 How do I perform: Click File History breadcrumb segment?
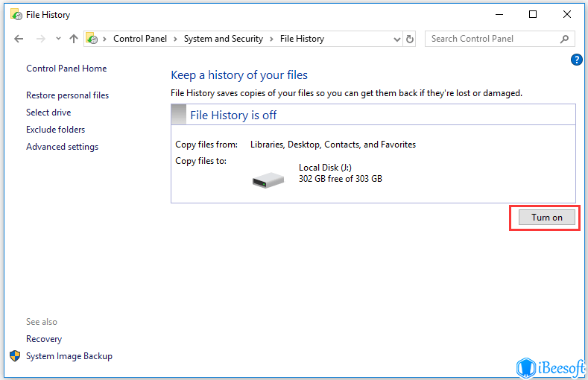[x=302, y=39]
